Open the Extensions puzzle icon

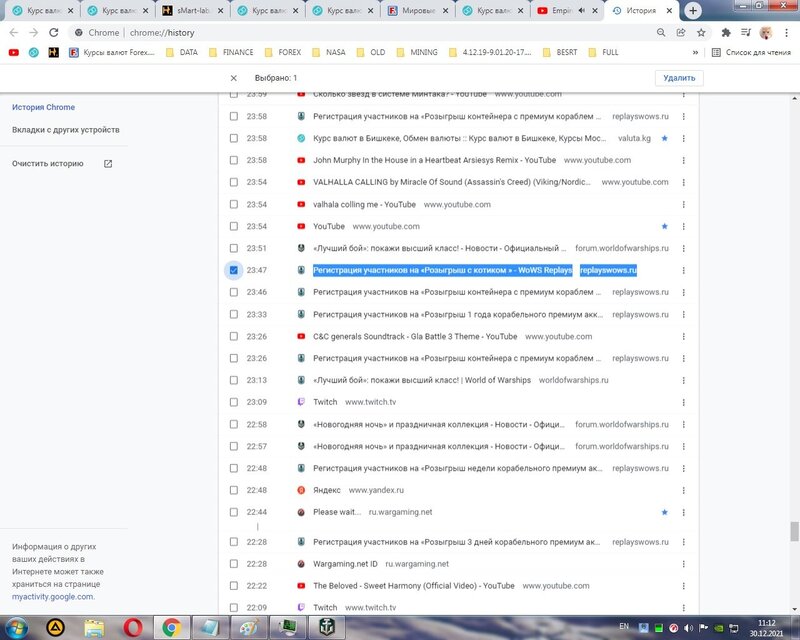tap(726, 32)
